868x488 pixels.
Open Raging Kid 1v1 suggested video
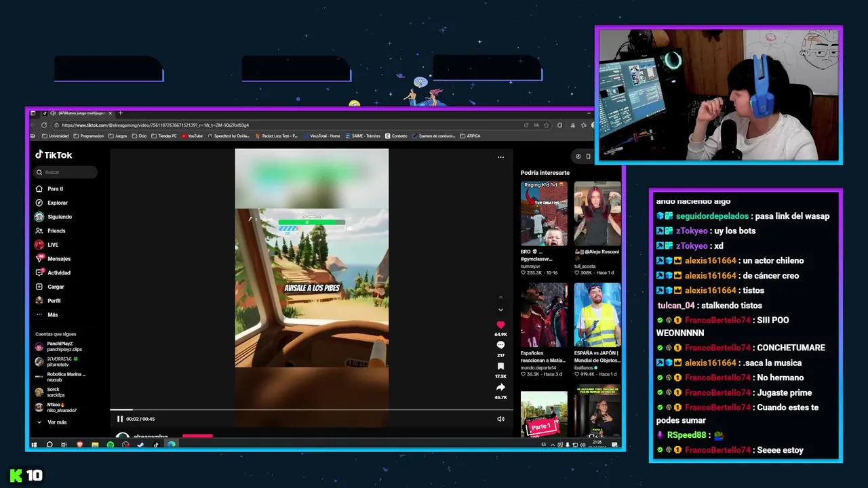point(544,213)
